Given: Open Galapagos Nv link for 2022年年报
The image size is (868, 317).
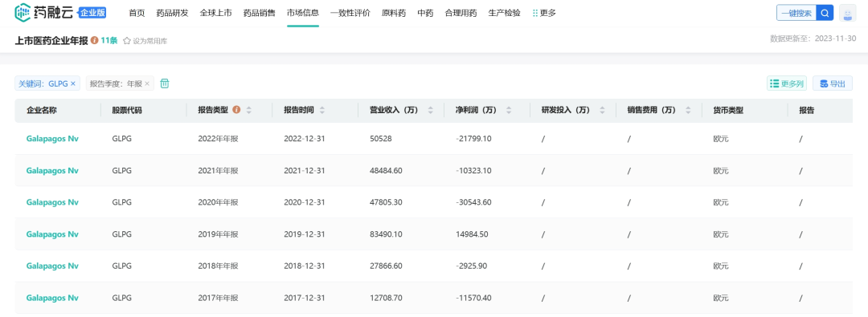Looking at the screenshot, I should pos(52,138).
